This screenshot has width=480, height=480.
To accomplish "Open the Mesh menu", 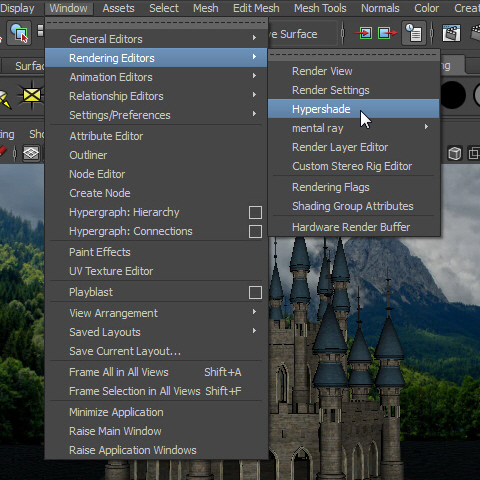I will tap(206, 8).
